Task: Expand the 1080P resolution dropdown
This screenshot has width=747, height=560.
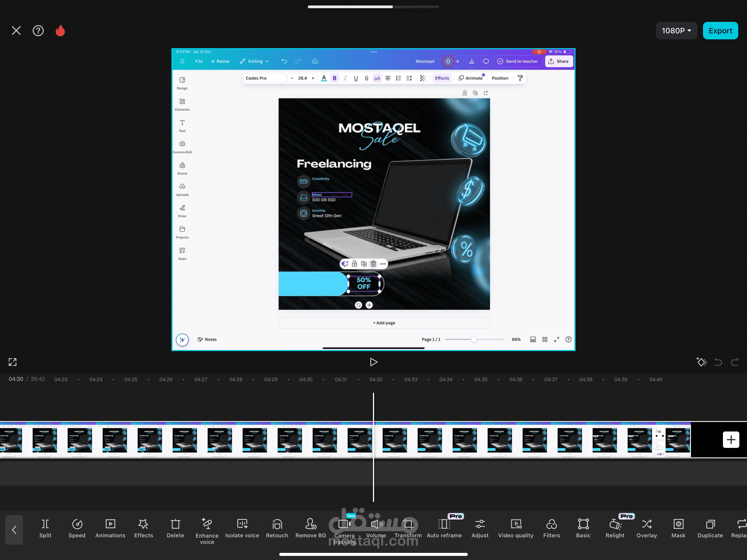Action: [x=676, y=31]
